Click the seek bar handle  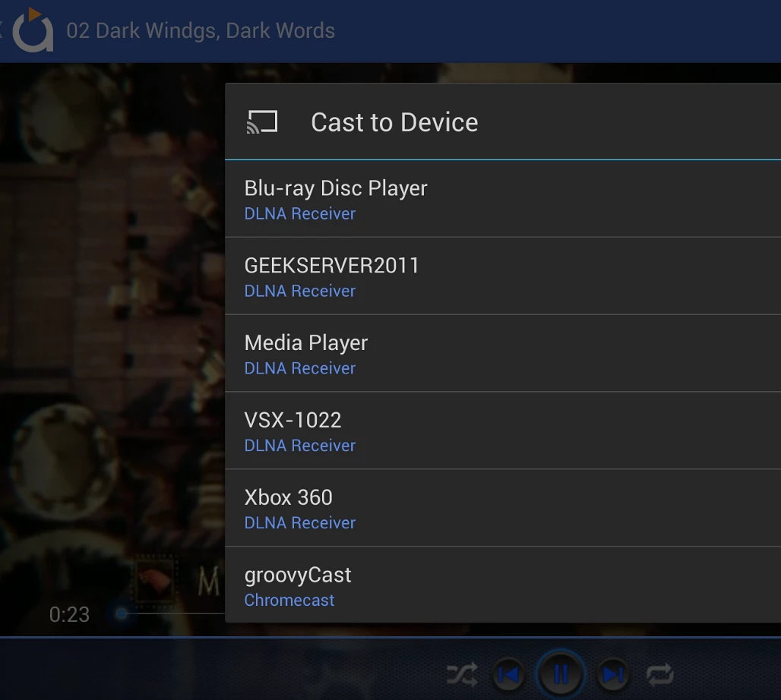click(x=121, y=613)
